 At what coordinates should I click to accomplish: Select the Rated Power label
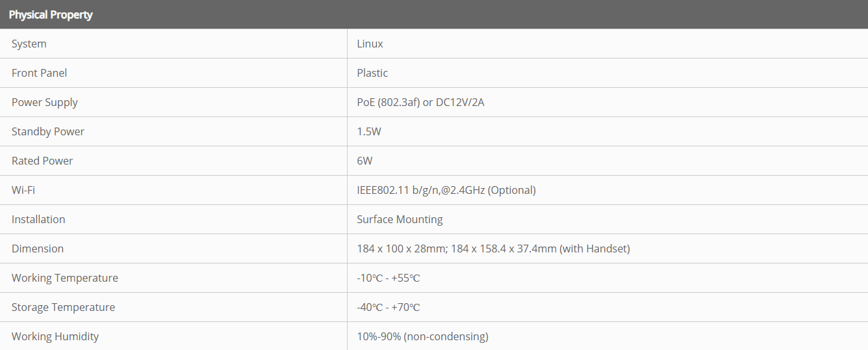point(42,161)
